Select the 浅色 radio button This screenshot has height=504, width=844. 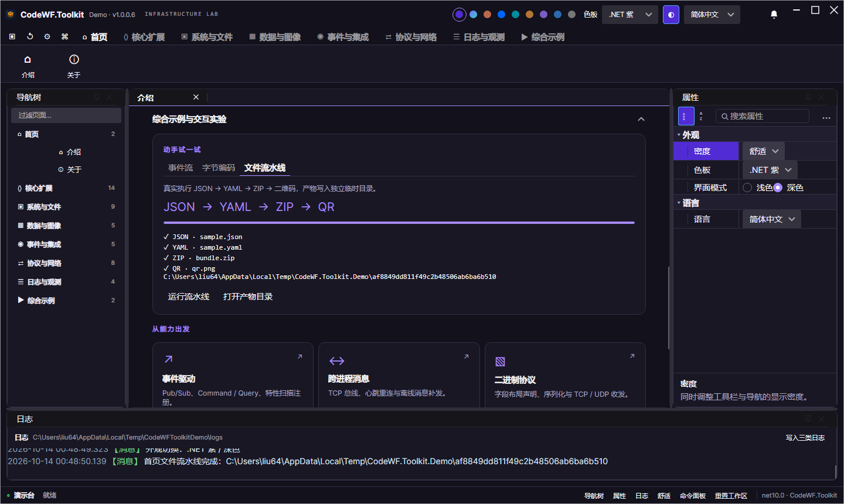click(x=747, y=188)
